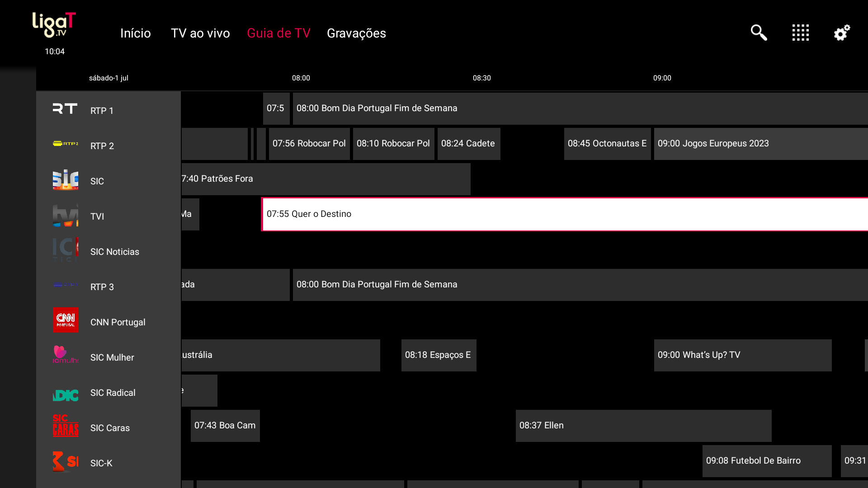Click the SIC Radical channel name
This screenshot has height=488, width=868.
[113, 393]
